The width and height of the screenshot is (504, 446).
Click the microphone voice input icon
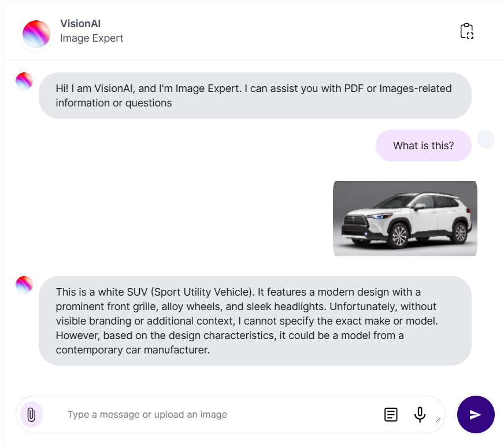pyautogui.click(x=420, y=414)
